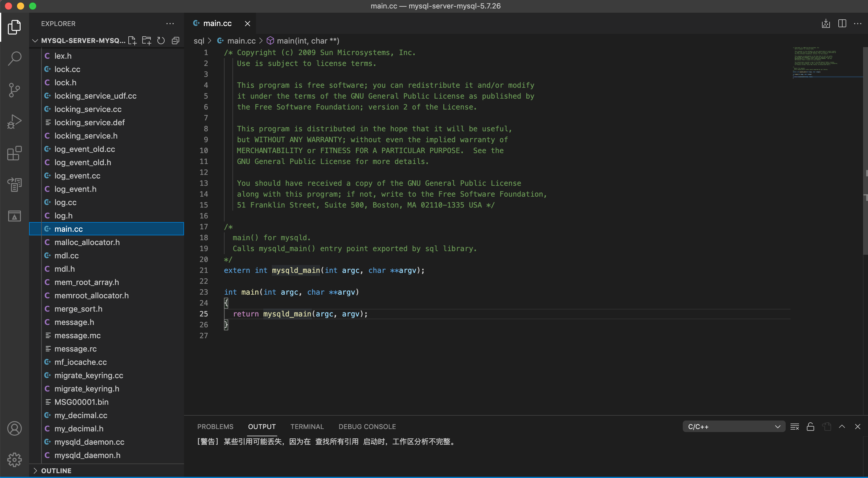Open mysqld_daemon.h file

107,455
